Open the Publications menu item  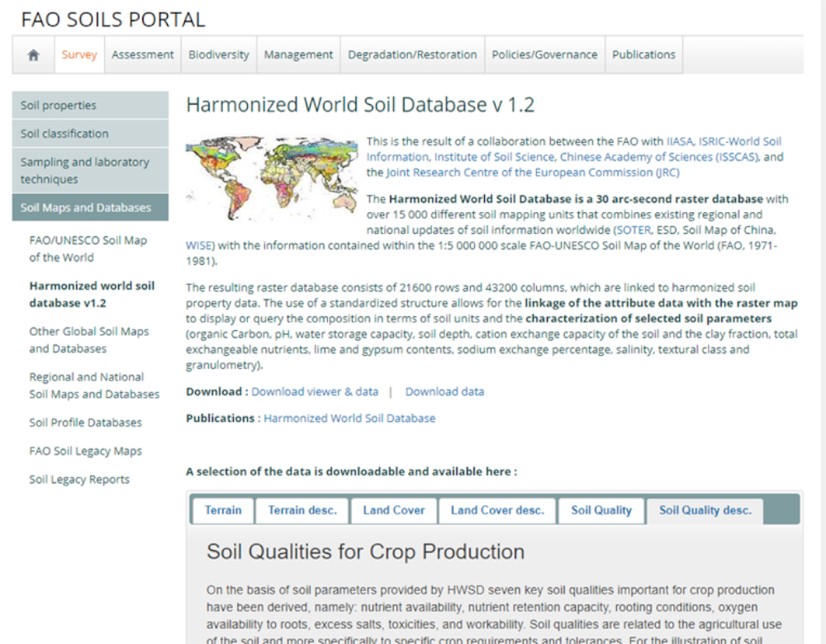(643, 54)
